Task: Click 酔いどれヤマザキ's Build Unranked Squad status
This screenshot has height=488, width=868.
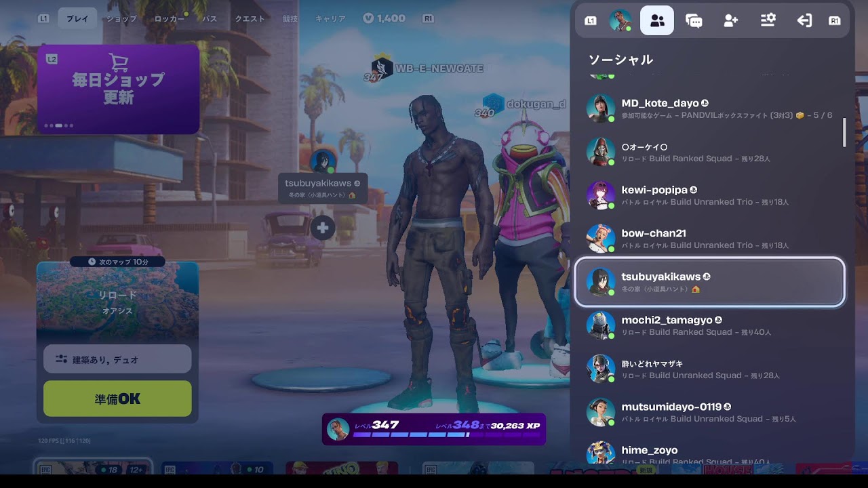Action: coord(701,375)
